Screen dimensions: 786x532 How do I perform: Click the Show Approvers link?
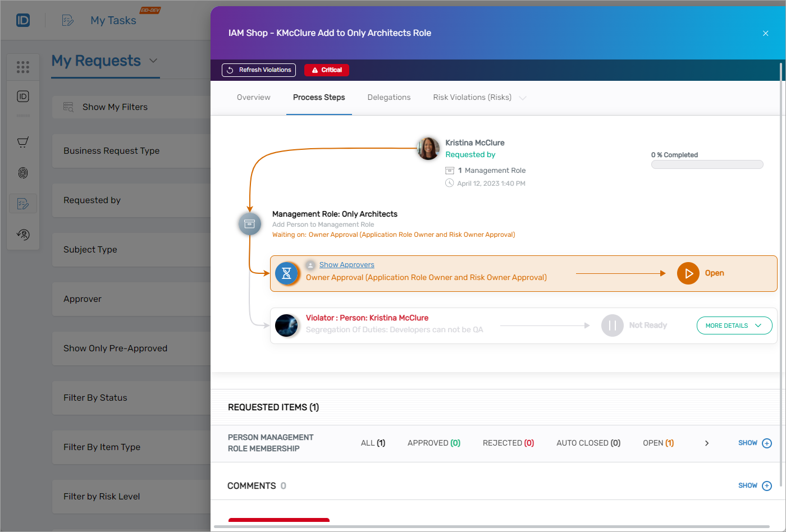[x=346, y=264]
